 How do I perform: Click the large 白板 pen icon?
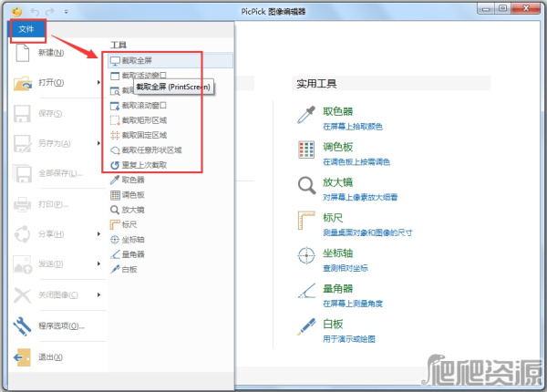click(306, 326)
